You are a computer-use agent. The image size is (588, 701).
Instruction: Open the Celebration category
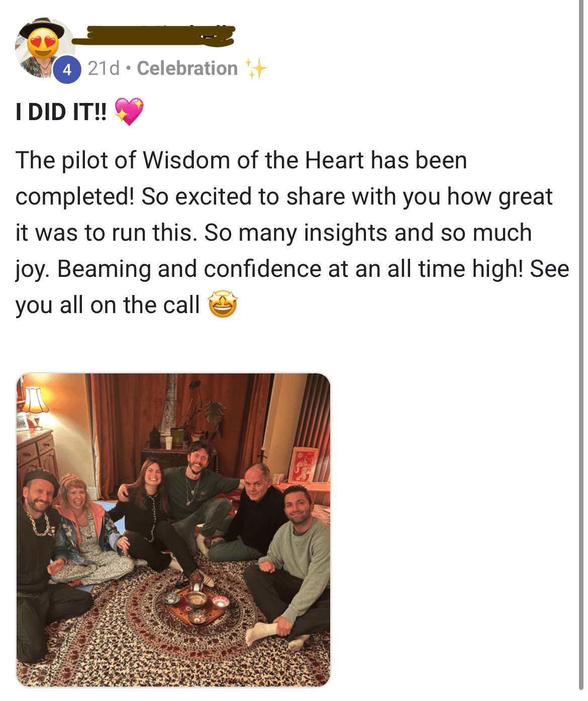187,68
